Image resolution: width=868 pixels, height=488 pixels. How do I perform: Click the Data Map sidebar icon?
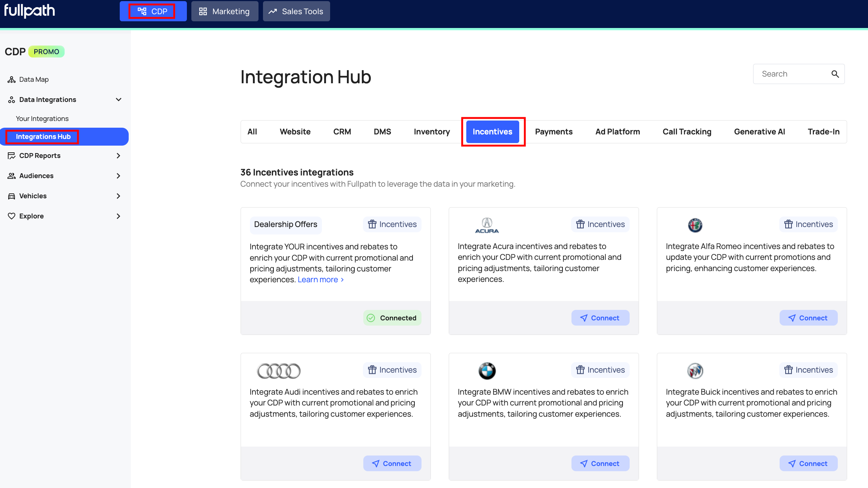point(12,80)
